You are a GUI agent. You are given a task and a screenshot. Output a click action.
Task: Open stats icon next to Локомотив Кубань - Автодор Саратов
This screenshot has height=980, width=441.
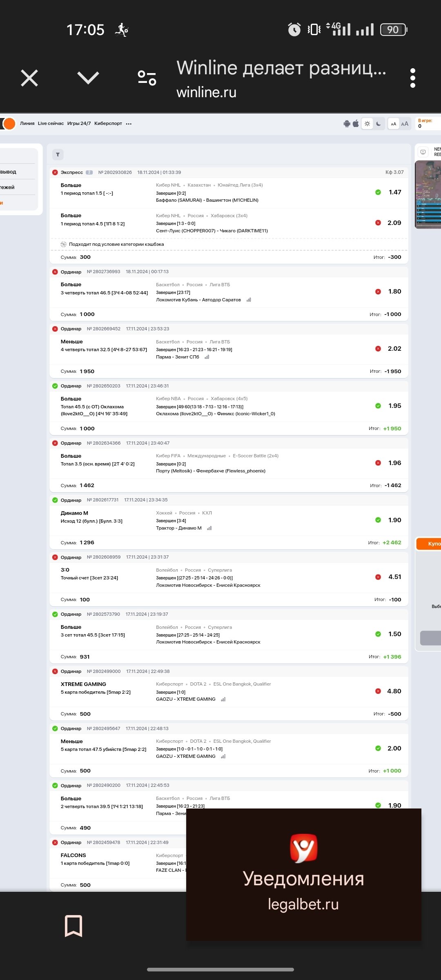(x=249, y=300)
